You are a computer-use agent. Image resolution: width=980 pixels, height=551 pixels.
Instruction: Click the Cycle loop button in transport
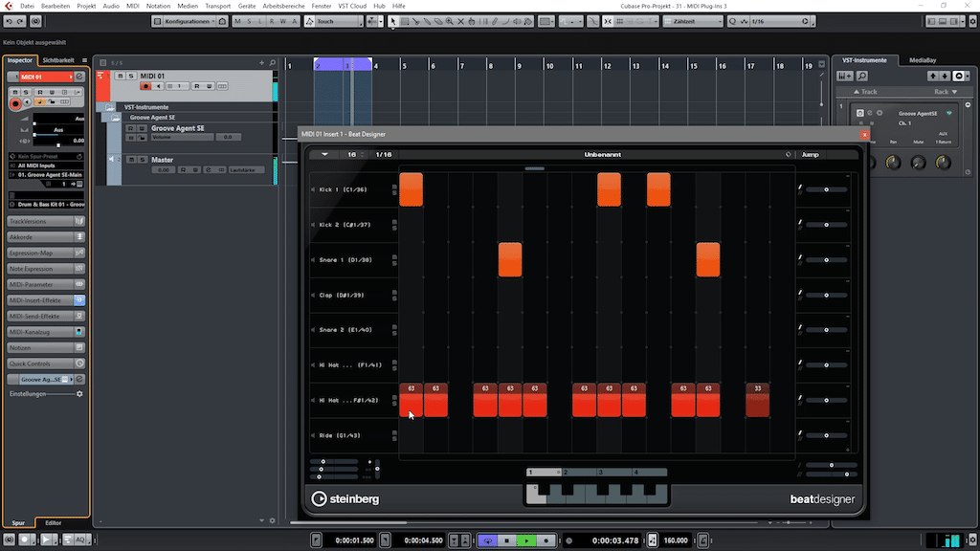[487, 540]
